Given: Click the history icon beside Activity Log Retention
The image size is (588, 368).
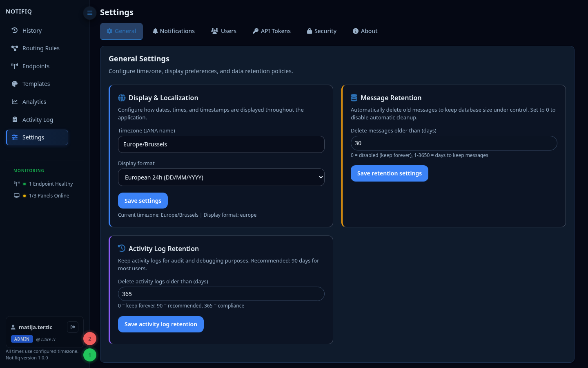Looking at the screenshot, I should [122, 248].
